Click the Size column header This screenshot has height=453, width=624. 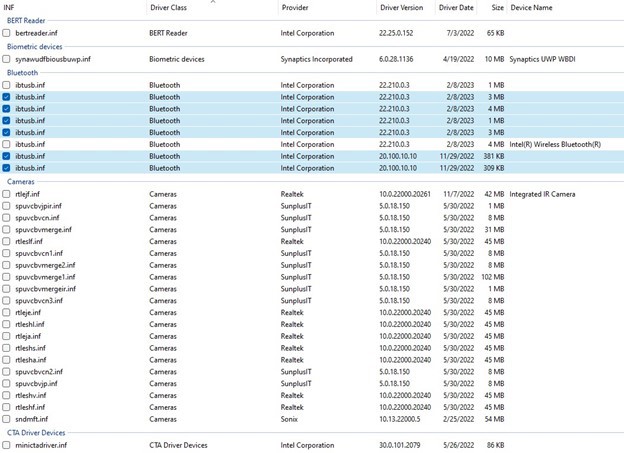[x=497, y=7]
